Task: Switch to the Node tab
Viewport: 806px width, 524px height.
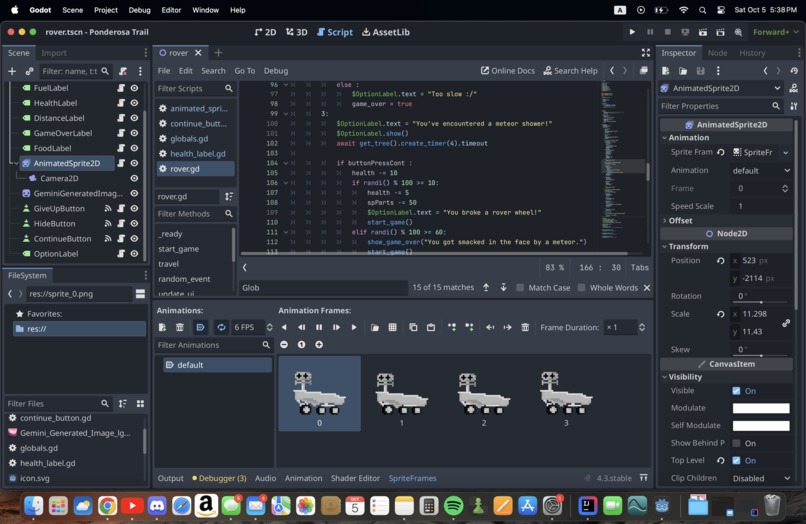Action: (x=717, y=53)
